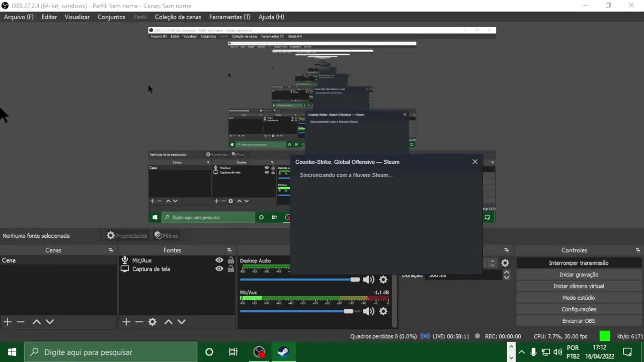Mute Desktop Audio

click(x=369, y=280)
